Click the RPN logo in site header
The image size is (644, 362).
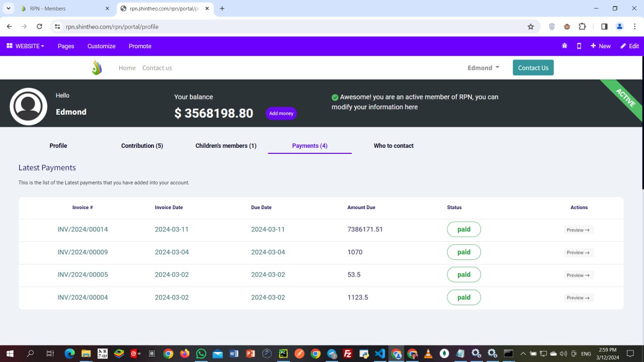tap(97, 67)
